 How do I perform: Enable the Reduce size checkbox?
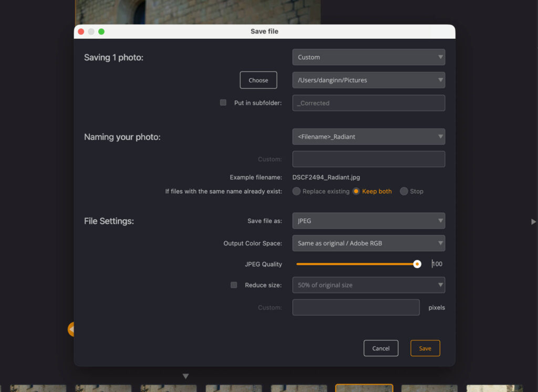pos(234,285)
